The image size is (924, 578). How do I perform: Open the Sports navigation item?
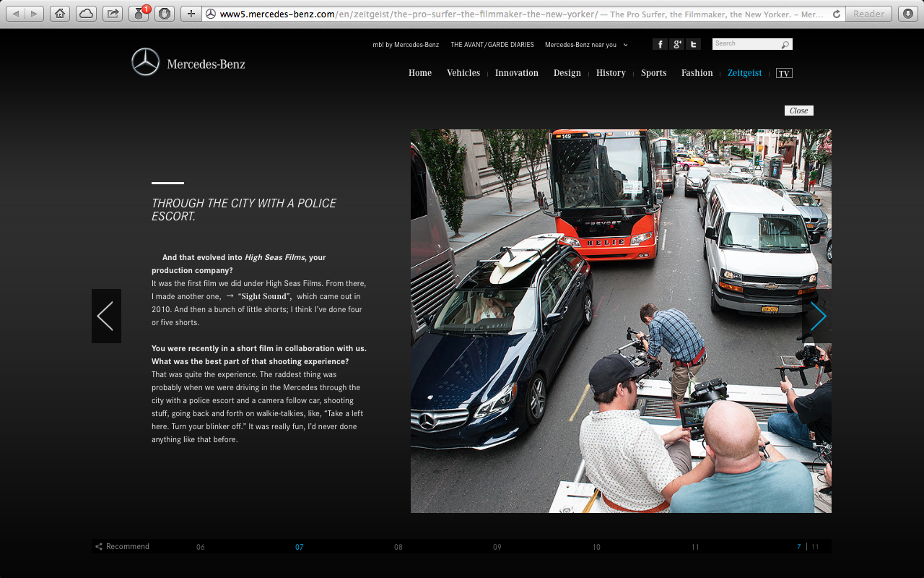(x=654, y=73)
